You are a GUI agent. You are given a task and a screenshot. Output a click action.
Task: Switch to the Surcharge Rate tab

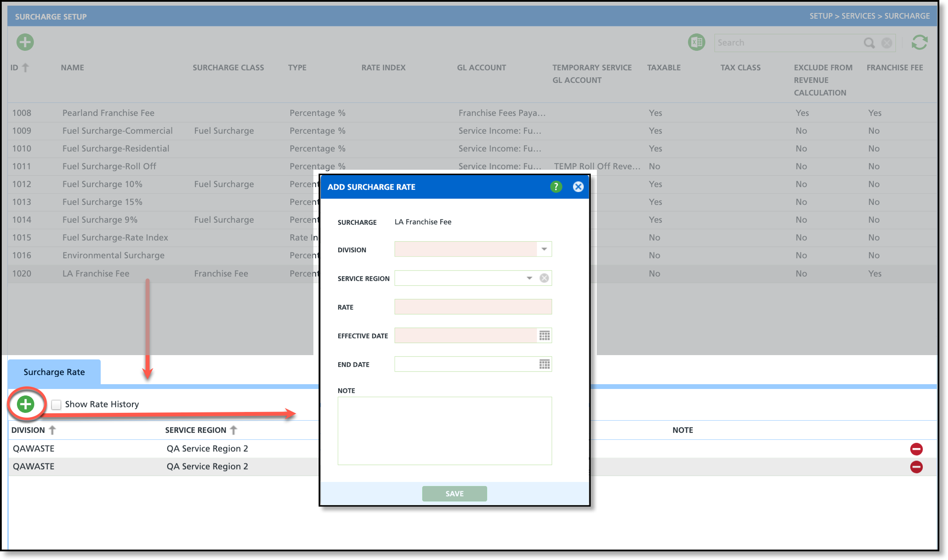[x=54, y=372]
